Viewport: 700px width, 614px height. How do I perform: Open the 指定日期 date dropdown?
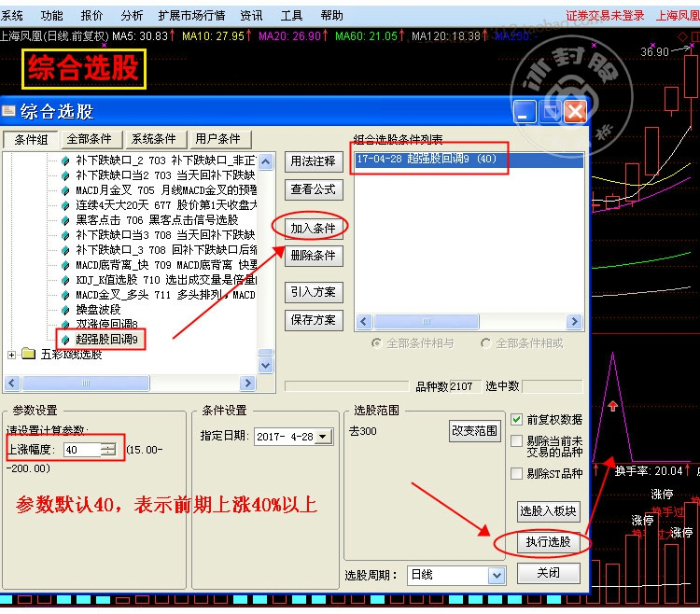pos(323,437)
